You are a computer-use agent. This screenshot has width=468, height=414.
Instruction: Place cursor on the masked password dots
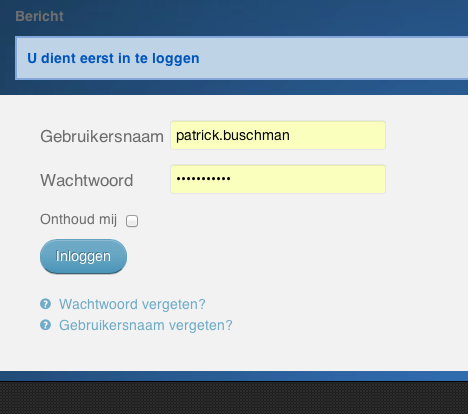(203, 179)
